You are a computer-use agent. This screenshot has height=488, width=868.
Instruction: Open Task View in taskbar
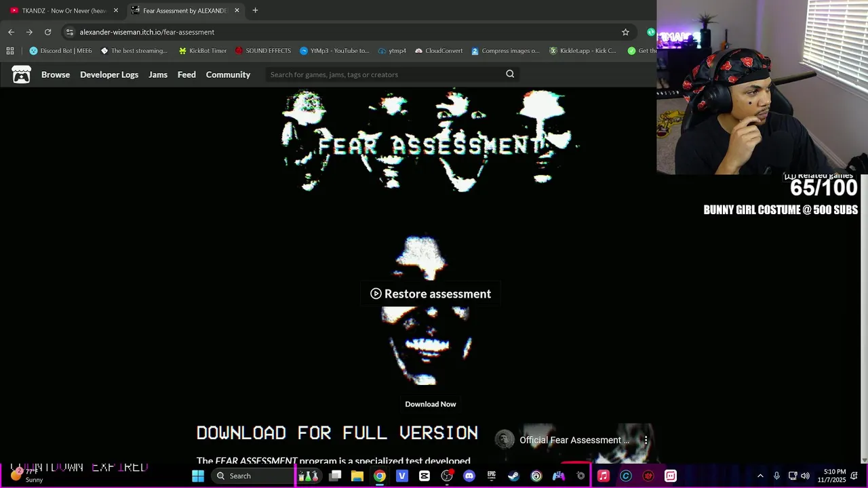(x=335, y=476)
